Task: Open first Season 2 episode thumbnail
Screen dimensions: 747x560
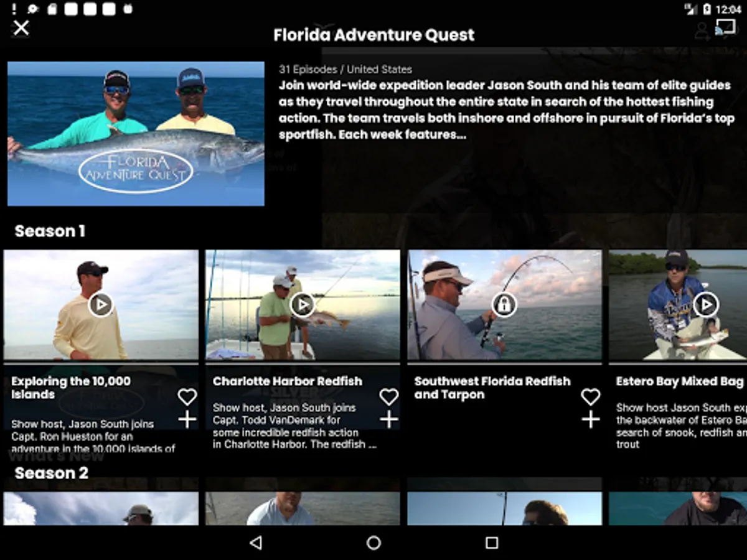Action: [101, 508]
